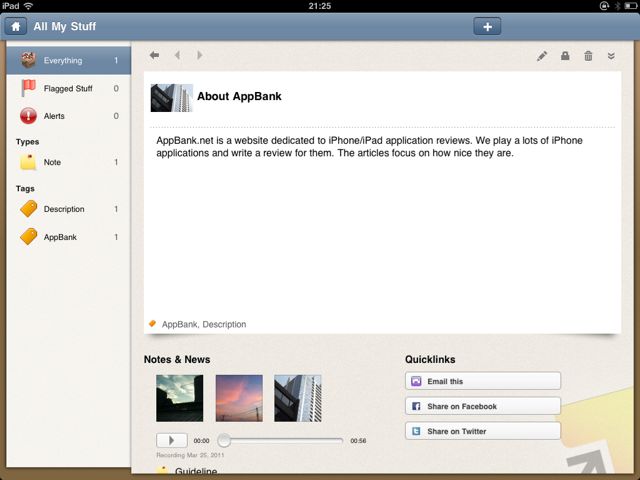The height and width of the screenshot is (480, 640).
Task: Click the AppBank orange tag icon
Action: (x=29, y=236)
